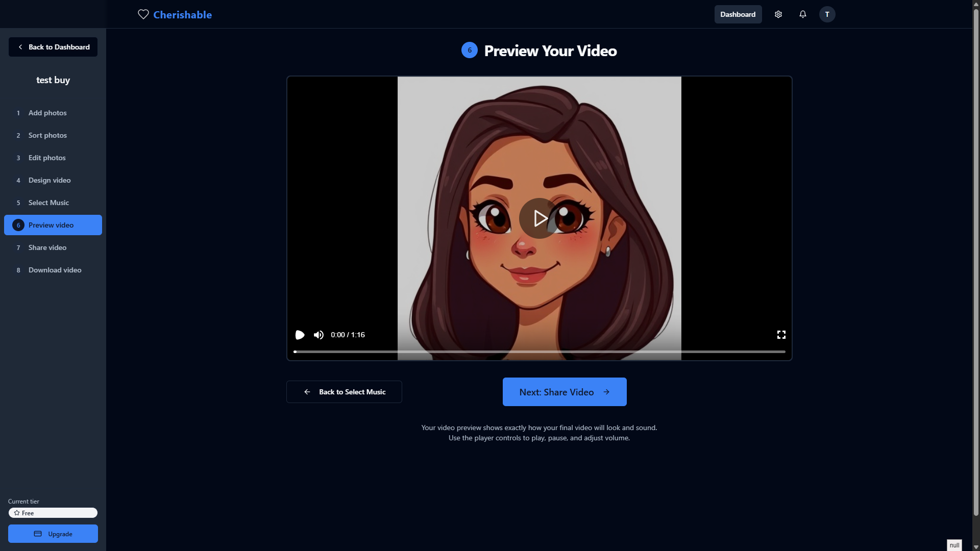980x551 pixels.
Task: Go to the Download video step
Action: coord(55,270)
